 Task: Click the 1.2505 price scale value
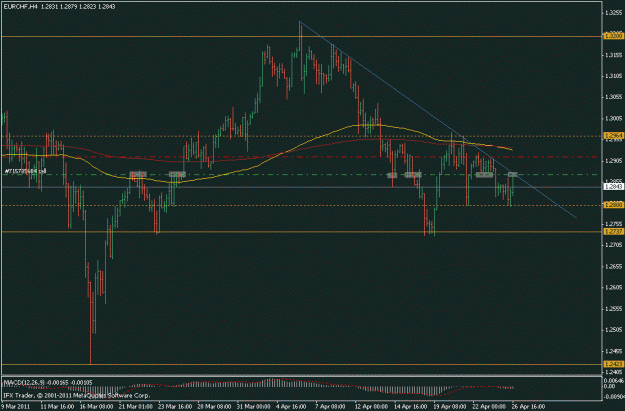point(613,330)
